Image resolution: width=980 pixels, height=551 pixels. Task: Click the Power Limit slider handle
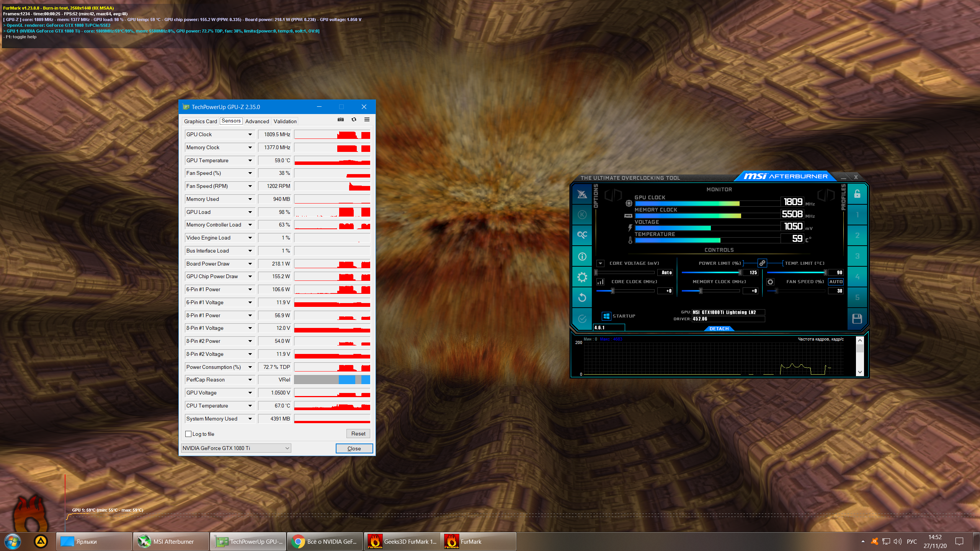pos(740,272)
